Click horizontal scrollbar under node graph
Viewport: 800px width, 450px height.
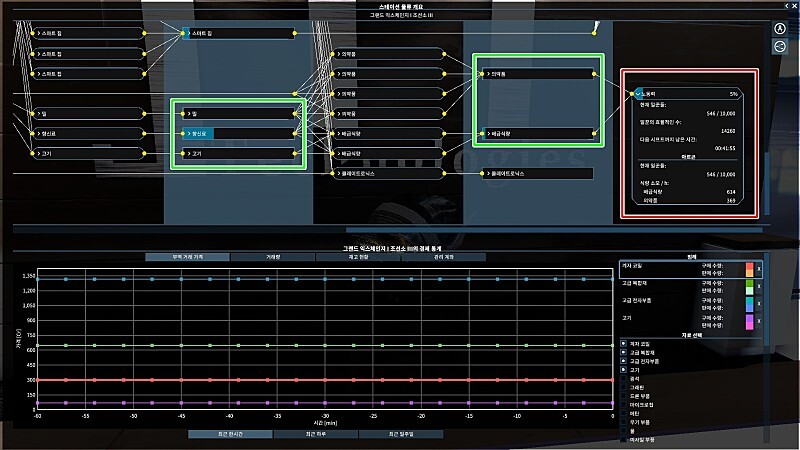[554, 230]
